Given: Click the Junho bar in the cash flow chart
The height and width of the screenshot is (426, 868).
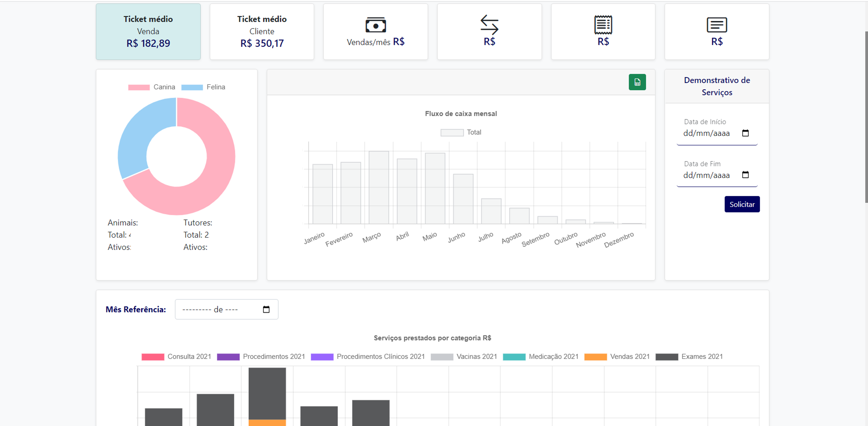Looking at the screenshot, I should click(x=463, y=199).
